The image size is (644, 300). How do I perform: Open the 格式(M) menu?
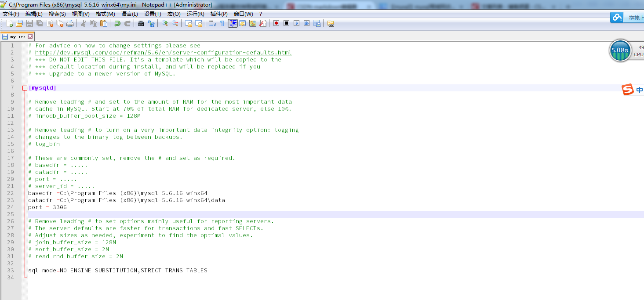coord(105,14)
